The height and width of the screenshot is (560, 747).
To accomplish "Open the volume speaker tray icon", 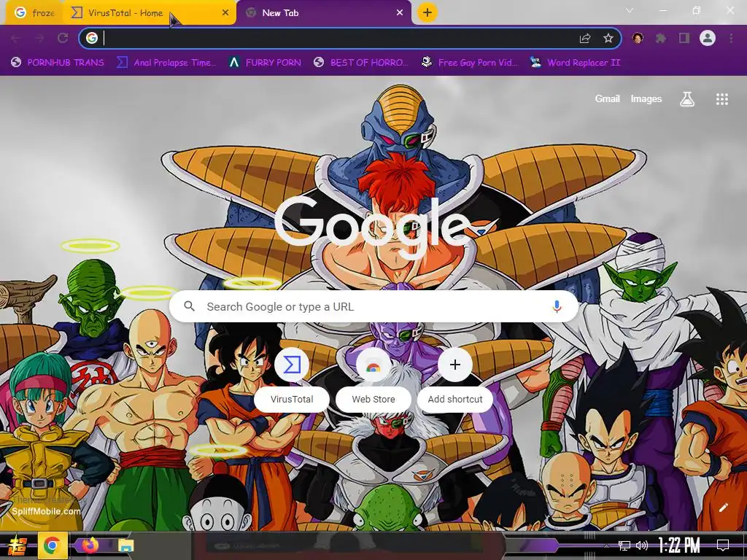I will point(642,545).
